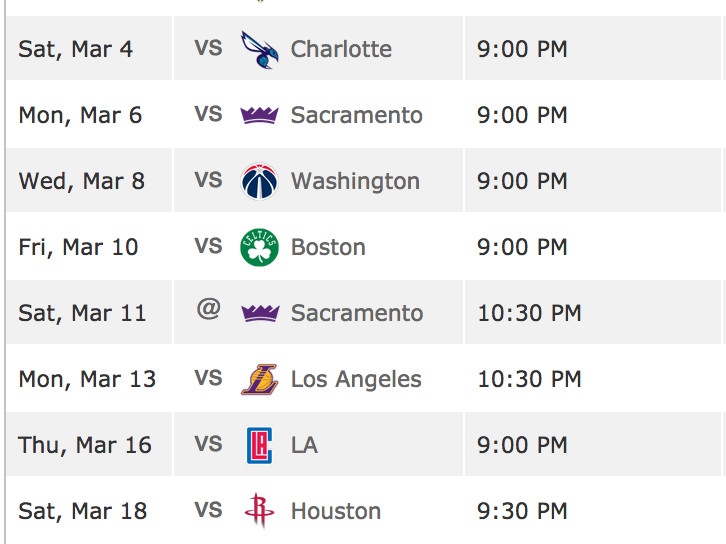
Task: Click the Sacramento name on Mar 6
Action: click(357, 115)
